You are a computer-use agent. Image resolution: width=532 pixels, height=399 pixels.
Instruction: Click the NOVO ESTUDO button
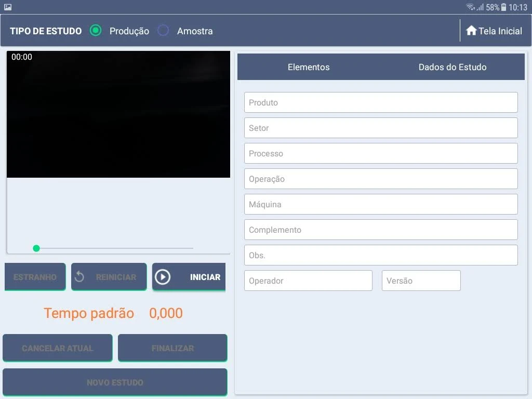[x=115, y=382]
